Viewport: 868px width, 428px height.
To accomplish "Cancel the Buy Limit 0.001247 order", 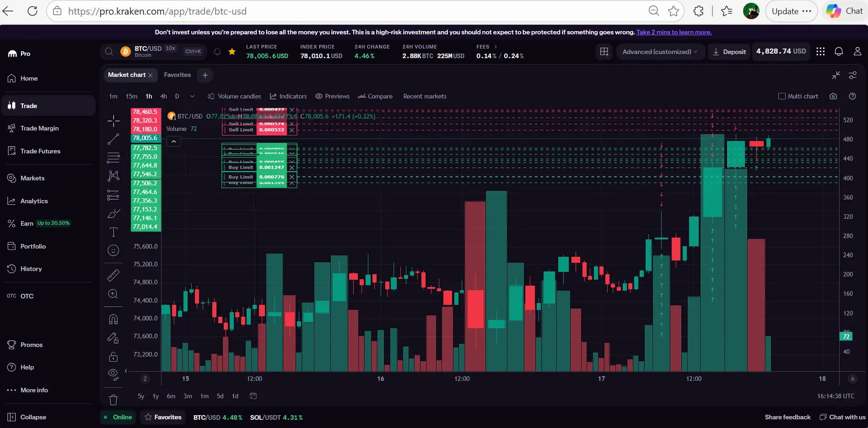I will [x=292, y=168].
